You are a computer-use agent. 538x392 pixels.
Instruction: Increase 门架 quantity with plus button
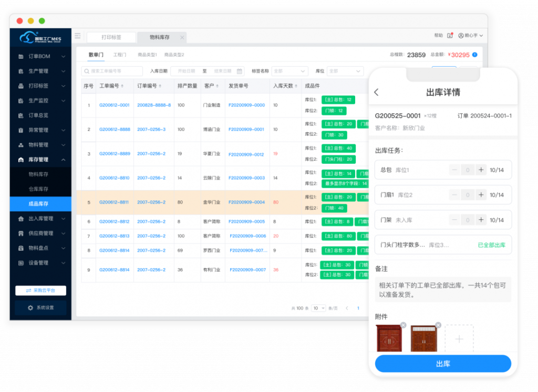tap(481, 220)
